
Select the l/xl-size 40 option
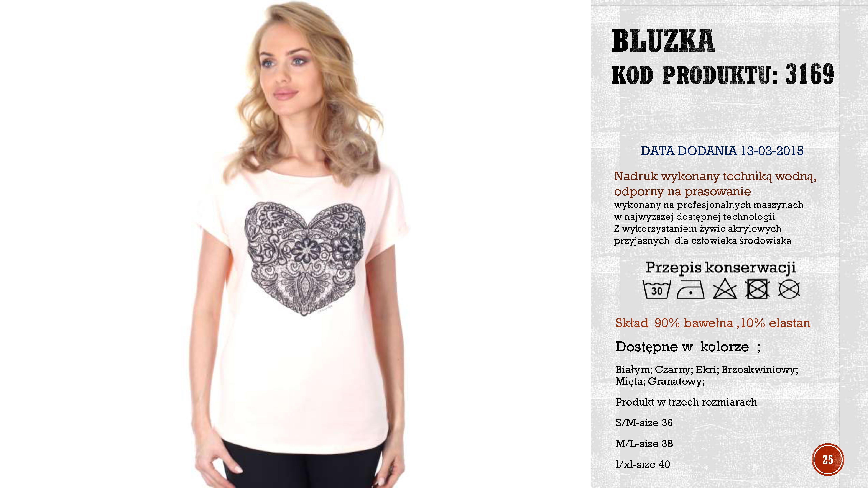click(x=643, y=464)
